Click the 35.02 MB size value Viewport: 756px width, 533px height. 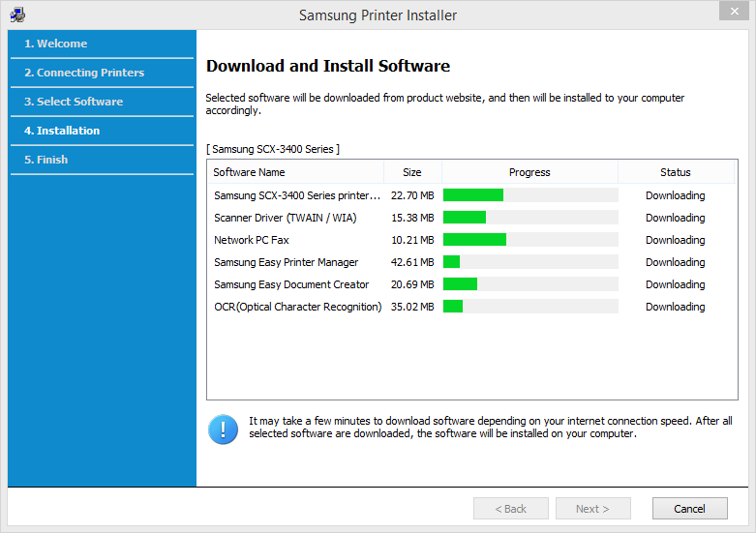[412, 307]
